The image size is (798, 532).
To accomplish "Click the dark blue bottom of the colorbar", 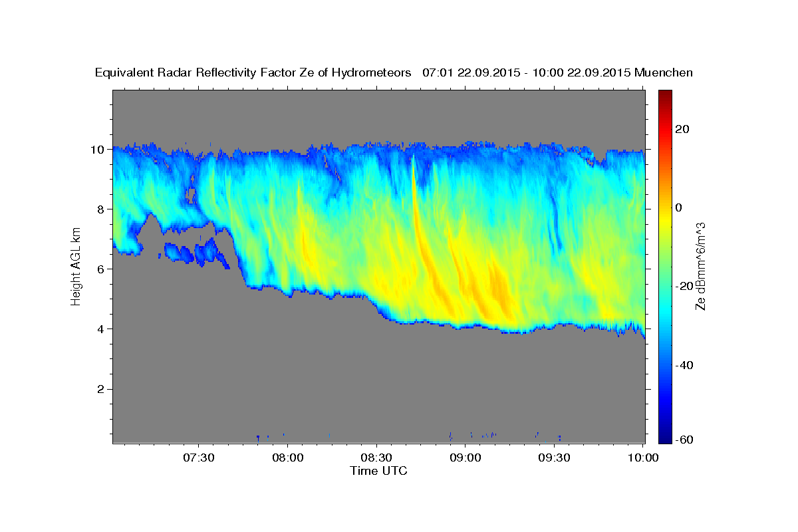I will [x=665, y=438].
